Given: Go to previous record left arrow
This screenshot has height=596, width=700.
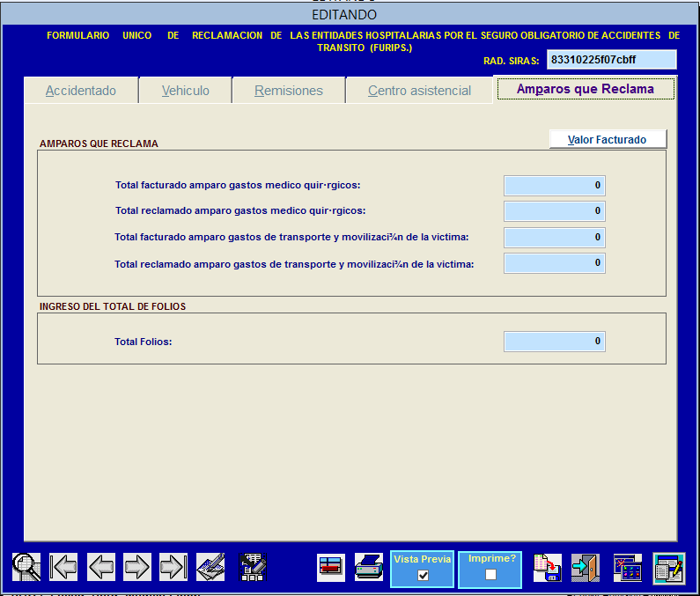Looking at the screenshot, I should tap(101, 567).
